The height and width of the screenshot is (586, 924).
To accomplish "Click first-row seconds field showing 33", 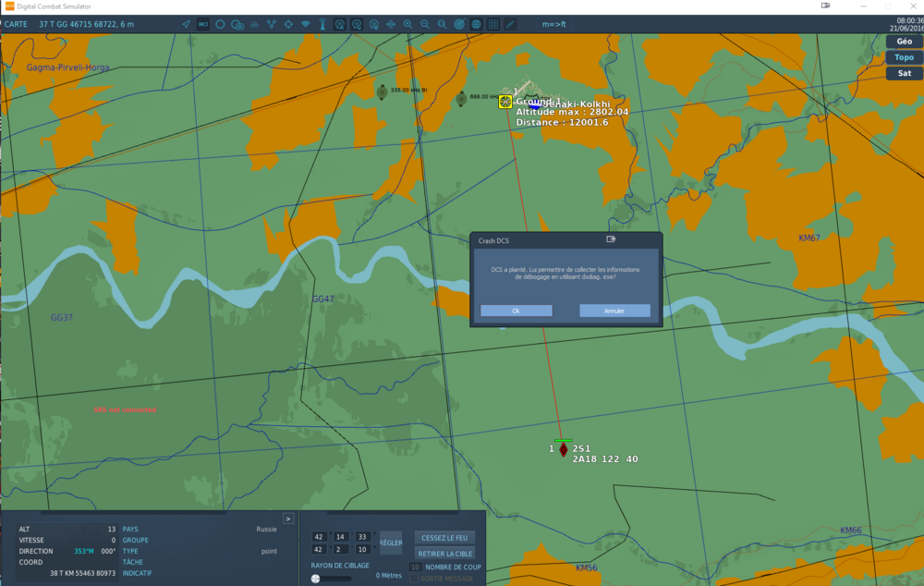I will point(362,537).
